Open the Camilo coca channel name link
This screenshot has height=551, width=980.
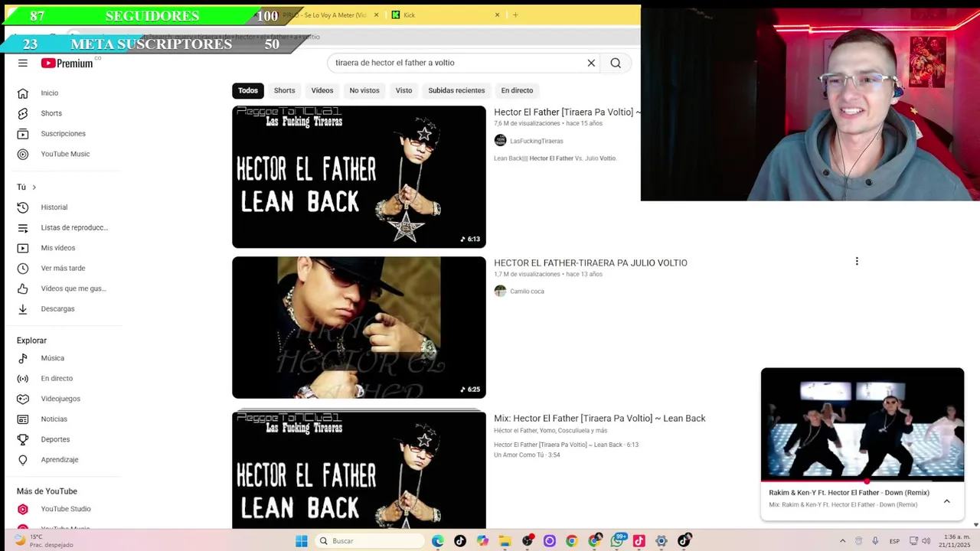[527, 291]
